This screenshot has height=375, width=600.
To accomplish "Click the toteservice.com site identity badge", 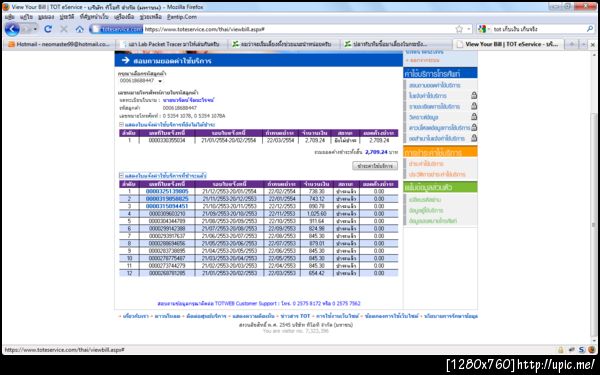I will (x=117, y=29).
